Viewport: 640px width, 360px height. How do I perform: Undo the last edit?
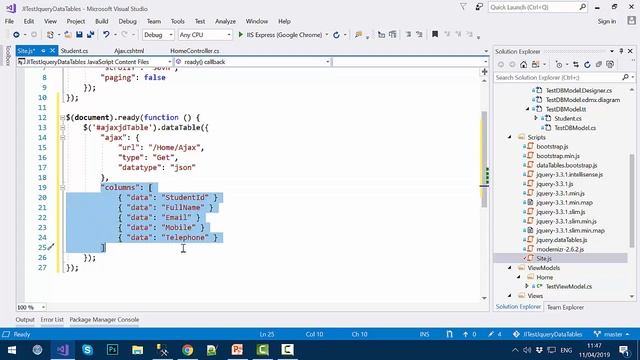pos(106,35)
